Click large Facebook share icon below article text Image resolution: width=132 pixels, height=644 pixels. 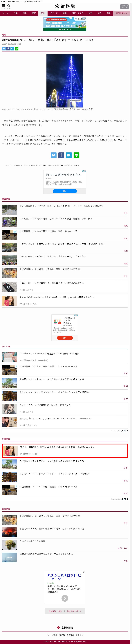click(x=61, y=155)
